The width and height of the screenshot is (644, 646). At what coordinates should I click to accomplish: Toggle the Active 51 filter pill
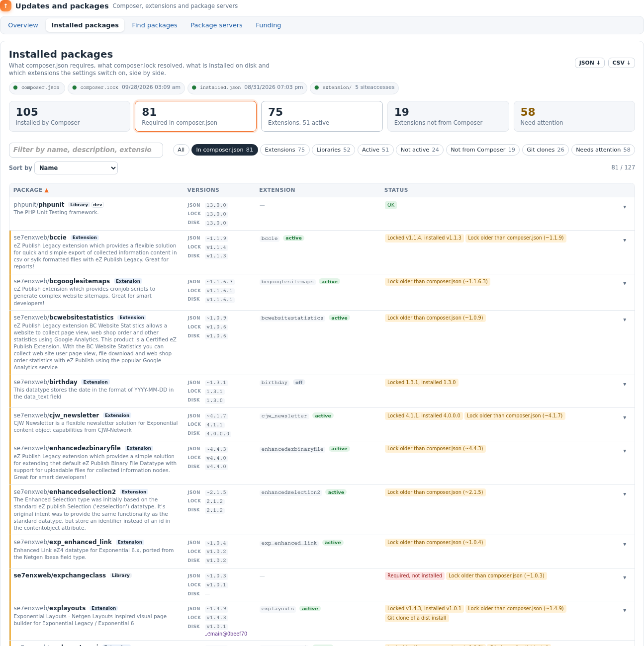point(375,150)
